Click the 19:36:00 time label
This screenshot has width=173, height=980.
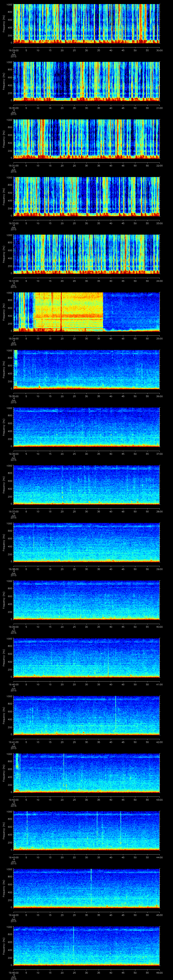point(13,454)
